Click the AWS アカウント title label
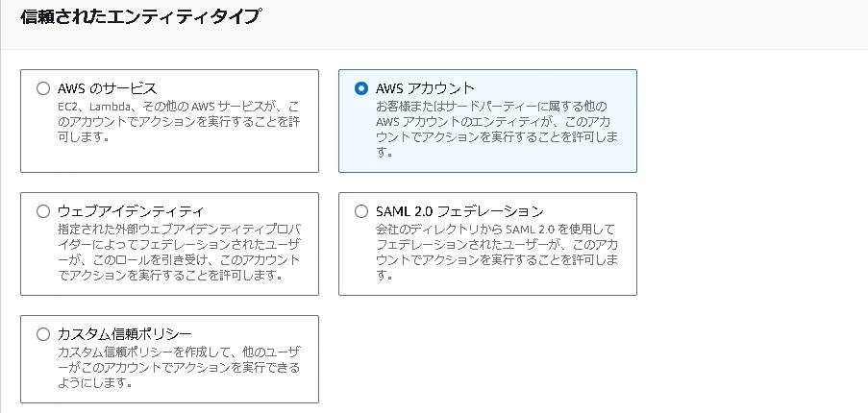This screenshot has height=413, width=868. click(x=425, y=88)
